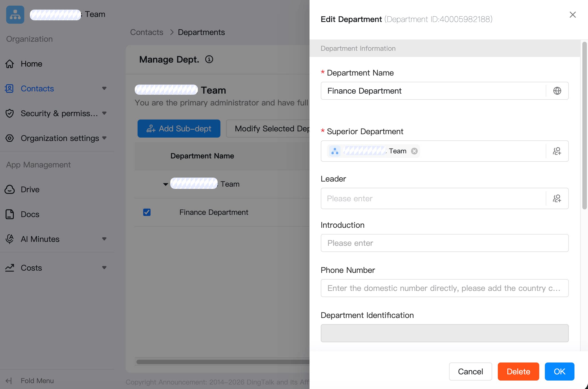Expand the Contacts menu arrow
This screenshot has height=389, width=588.
pos(104,89)
